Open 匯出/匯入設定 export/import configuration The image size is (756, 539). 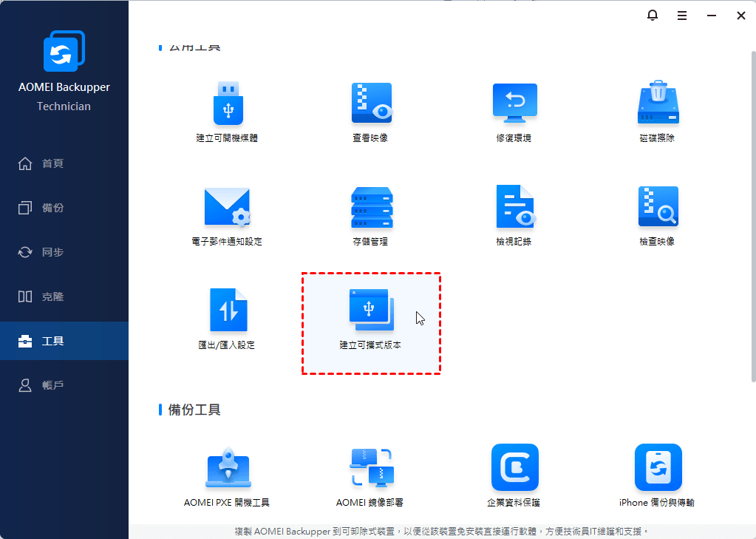click(227, 319)
